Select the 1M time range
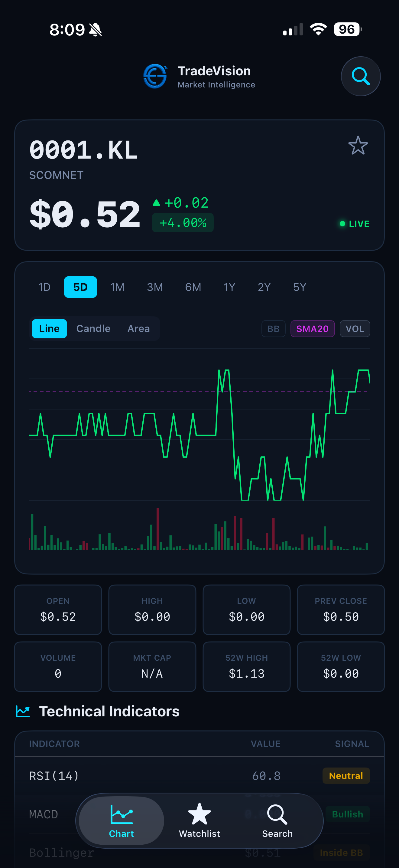 tap(117, 287)
